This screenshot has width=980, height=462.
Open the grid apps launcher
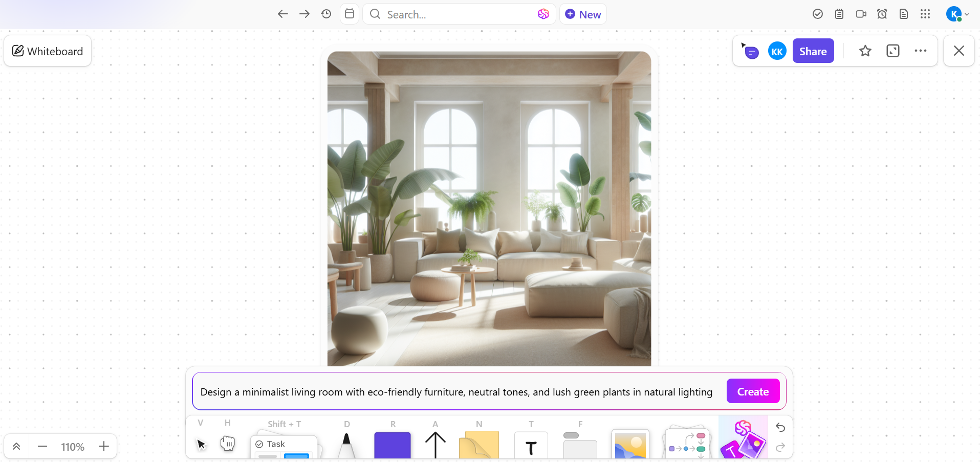point(925,14)
